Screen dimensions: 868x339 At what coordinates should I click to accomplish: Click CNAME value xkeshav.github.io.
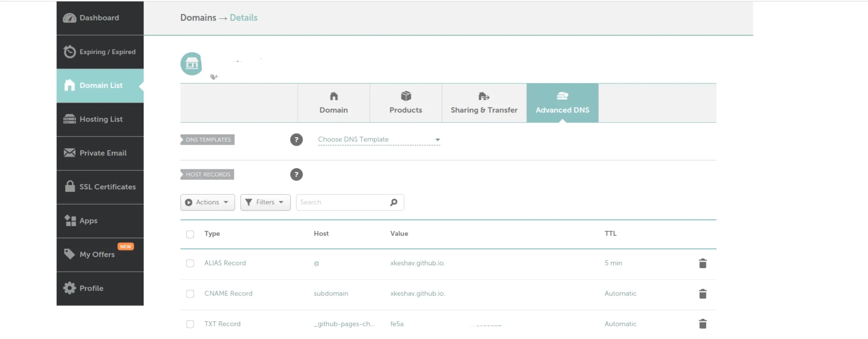click(x=418, y=293)
